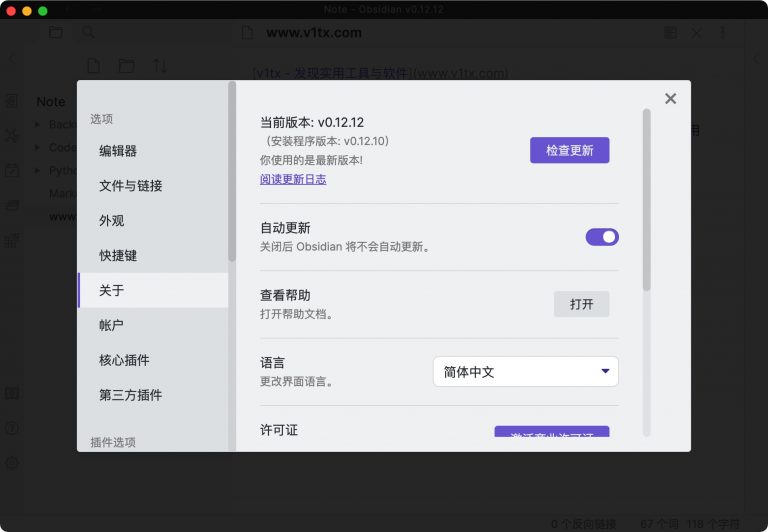
Task: Select 编辑器 in the settings sidebar
Action: point(153,151)
